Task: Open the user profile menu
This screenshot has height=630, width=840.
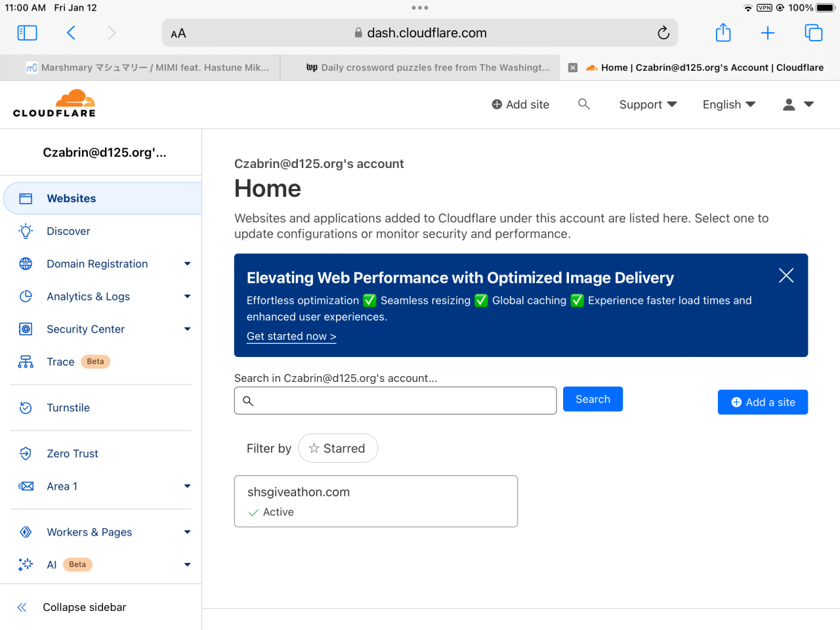Action: (798, 104)
